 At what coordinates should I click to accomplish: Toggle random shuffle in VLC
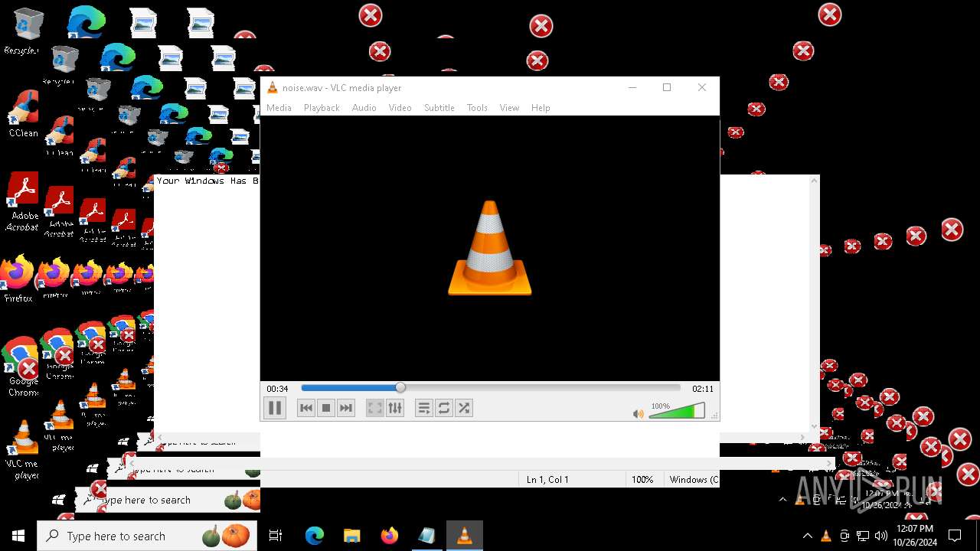pos(464,408)
